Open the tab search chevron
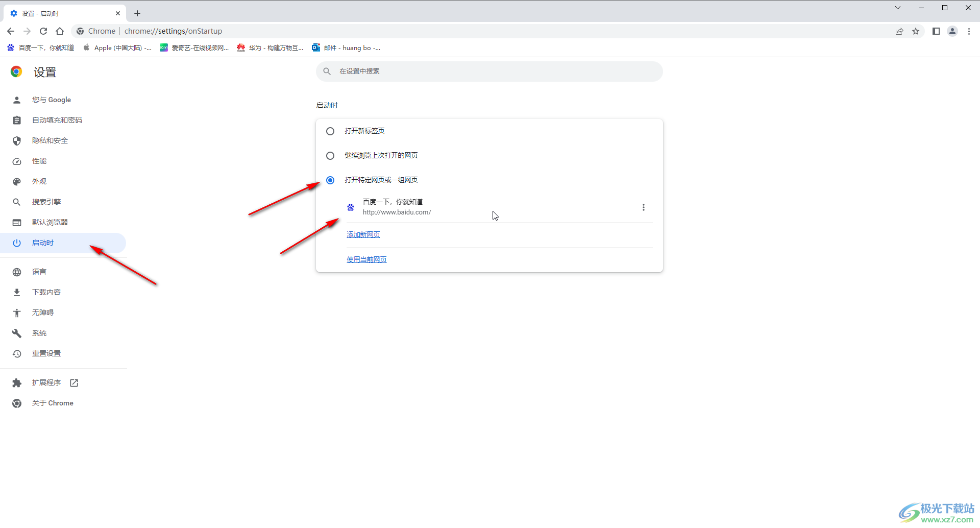The image size is (980, 528). [x=898, y=8]
